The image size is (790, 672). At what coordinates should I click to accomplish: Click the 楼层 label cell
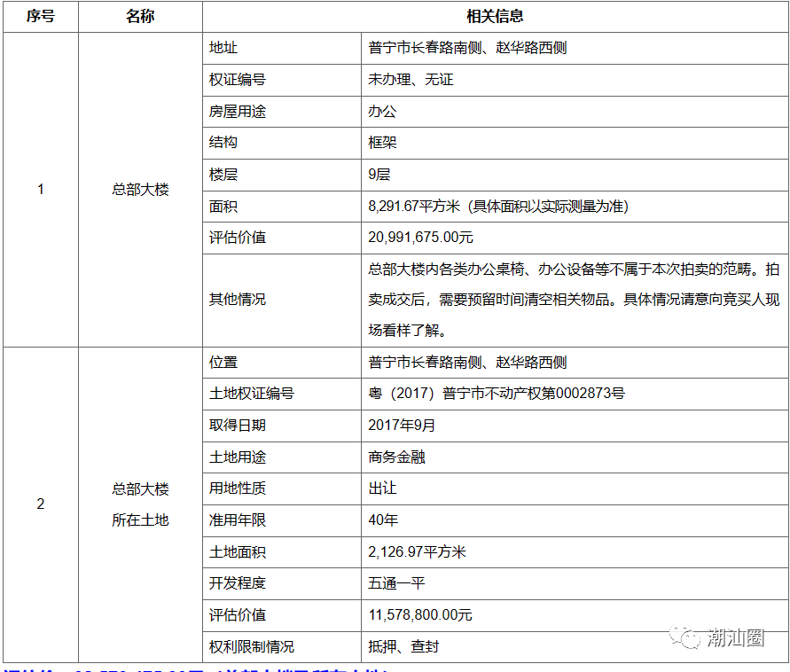[x=282, y=175]
